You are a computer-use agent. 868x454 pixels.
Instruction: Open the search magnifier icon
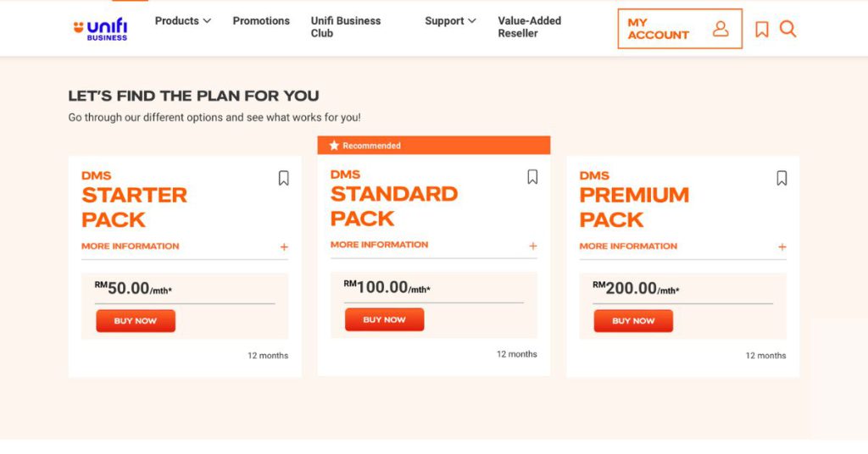(787, 29)
